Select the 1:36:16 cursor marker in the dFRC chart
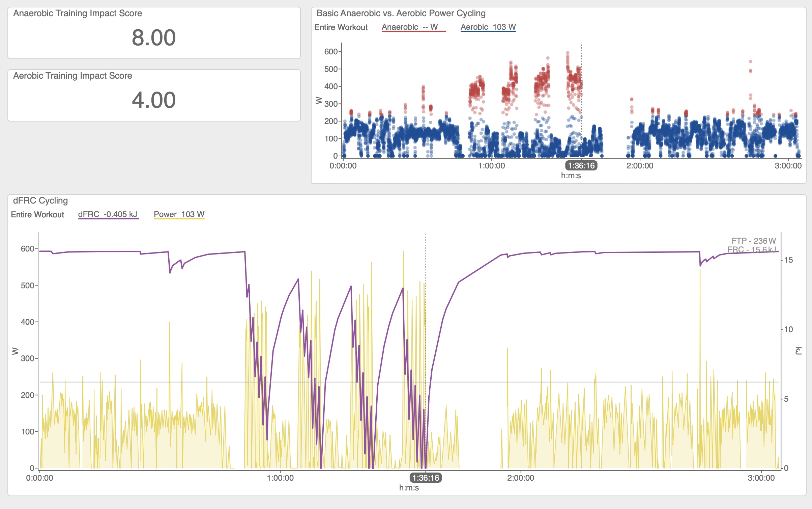 (x=426, y=478)
